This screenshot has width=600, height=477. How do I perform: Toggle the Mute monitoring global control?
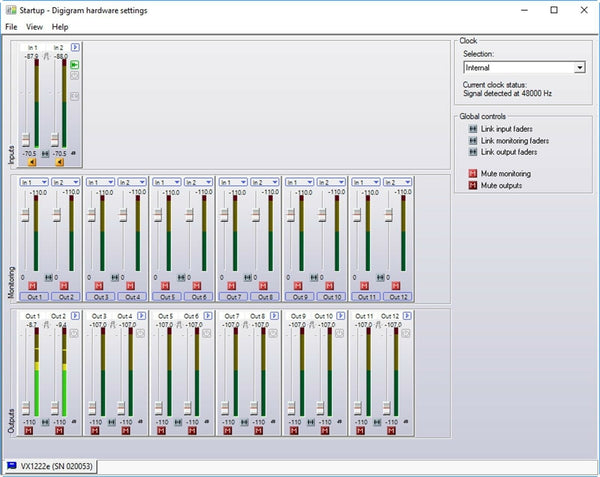(473, 174)
